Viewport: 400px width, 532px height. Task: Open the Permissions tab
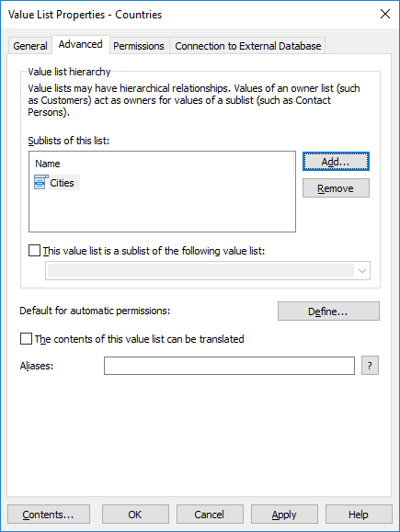tap(139, 46)
